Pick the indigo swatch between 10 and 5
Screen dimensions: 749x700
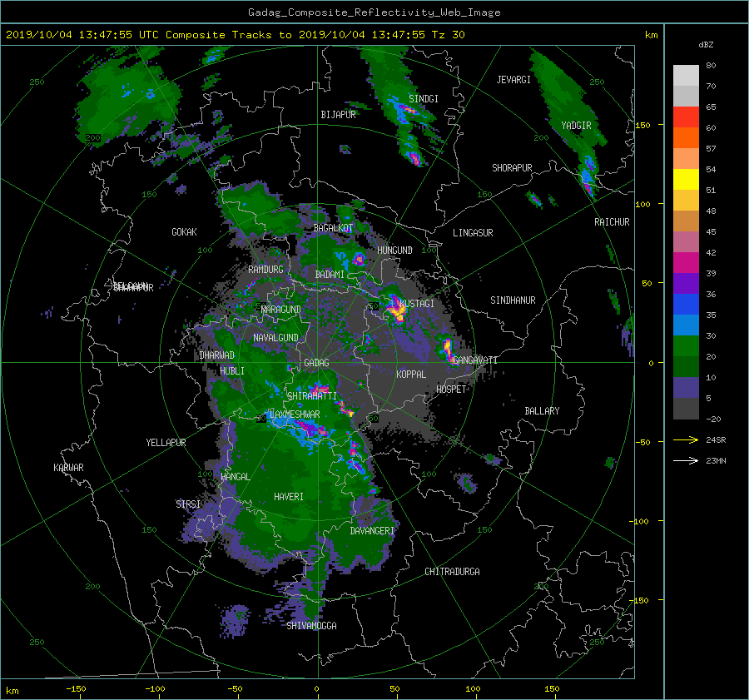(x=686, y=388)
